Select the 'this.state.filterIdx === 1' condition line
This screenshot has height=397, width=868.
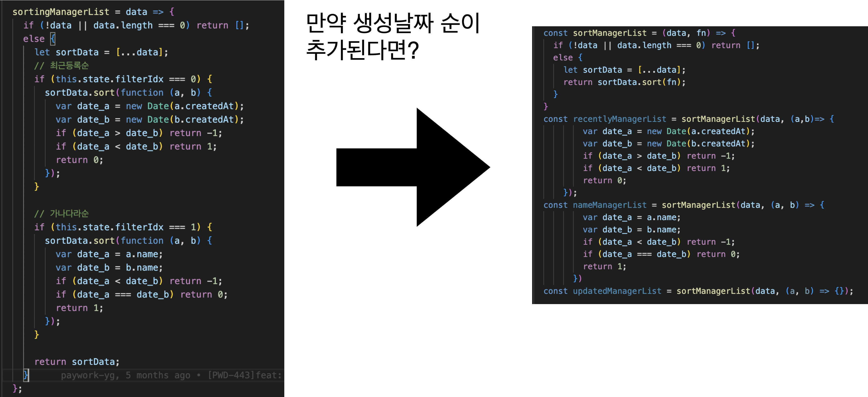pos(123,227)
